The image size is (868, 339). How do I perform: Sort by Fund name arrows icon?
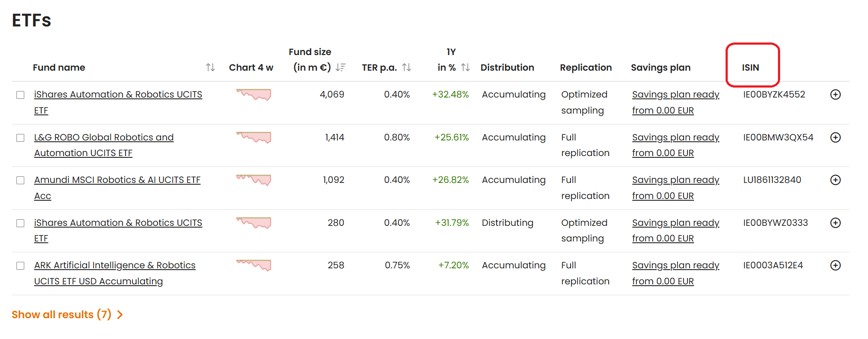210,67
